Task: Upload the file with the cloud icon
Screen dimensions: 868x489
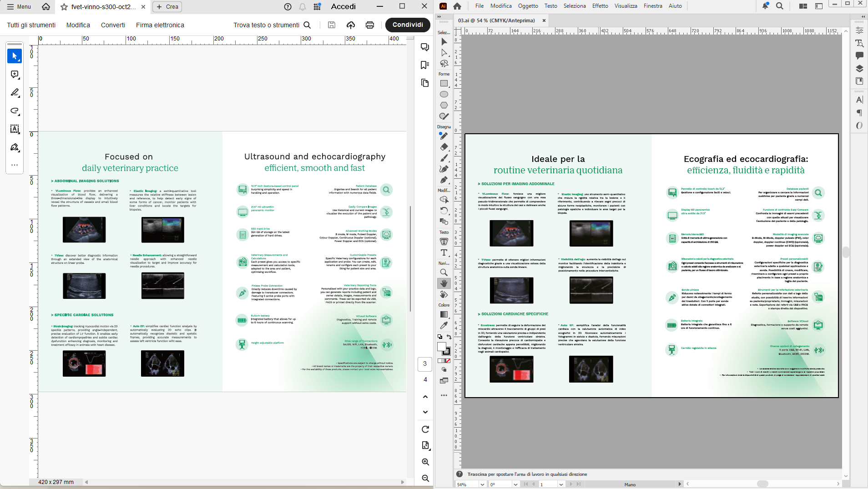Action: (x=351, y=25)
